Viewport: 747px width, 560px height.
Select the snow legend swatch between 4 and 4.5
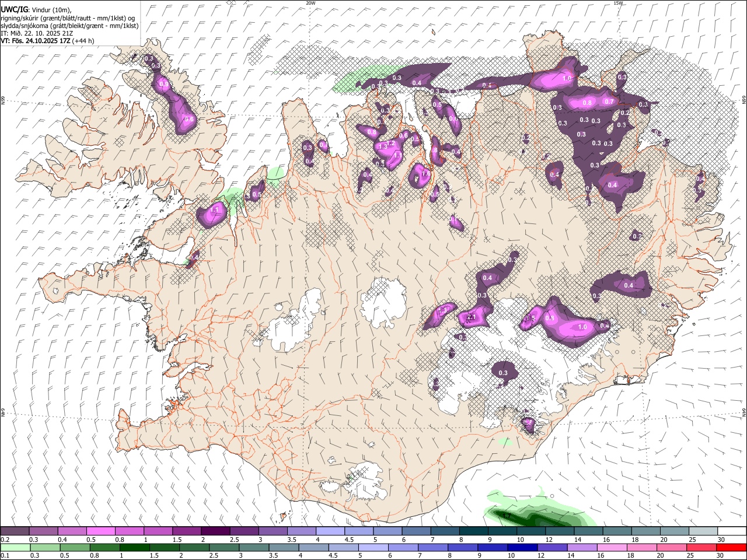click(330, 531)
